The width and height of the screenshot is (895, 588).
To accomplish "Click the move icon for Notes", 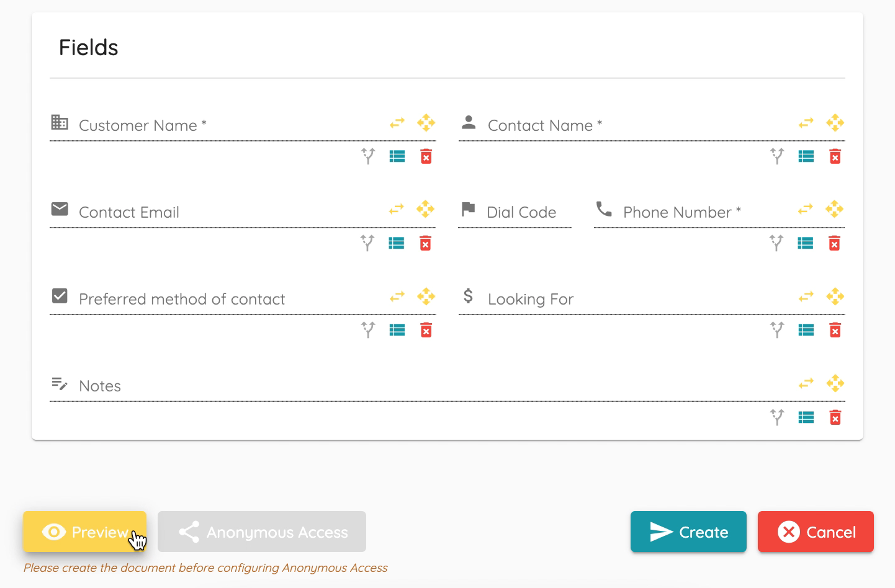I will [x=835, y=383].
